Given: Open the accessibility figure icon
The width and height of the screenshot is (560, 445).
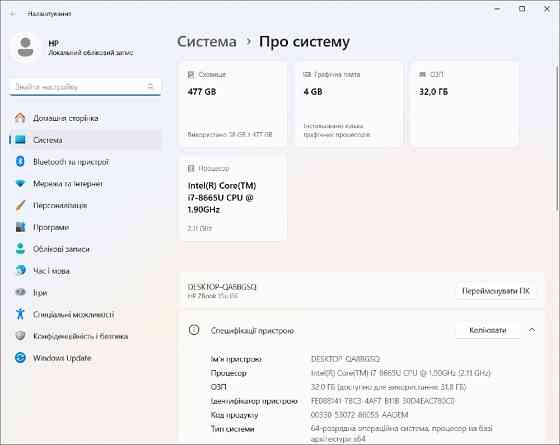Looking at the screenshot, I should pyautogui.click(x=20, y=314).
